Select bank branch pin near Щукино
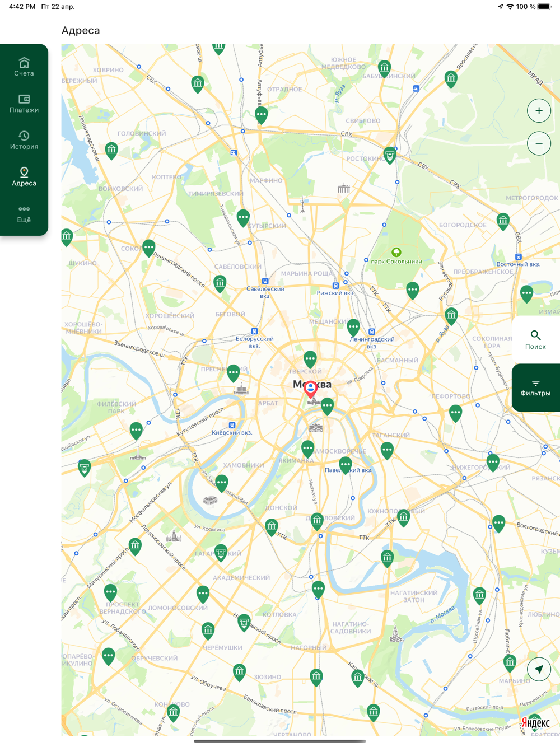Image resolution: width=560 pixels, height=747 pixels. click(x=67, y=238)
